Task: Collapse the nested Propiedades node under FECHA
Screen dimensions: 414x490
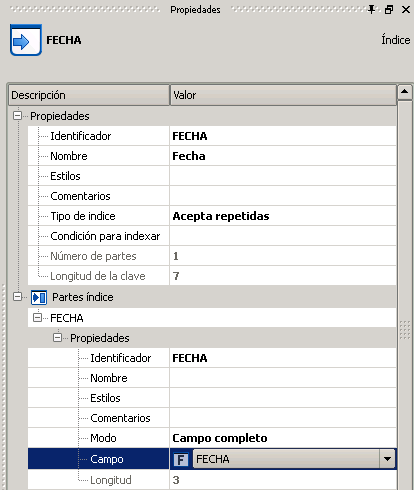Action: pos(57,338)
